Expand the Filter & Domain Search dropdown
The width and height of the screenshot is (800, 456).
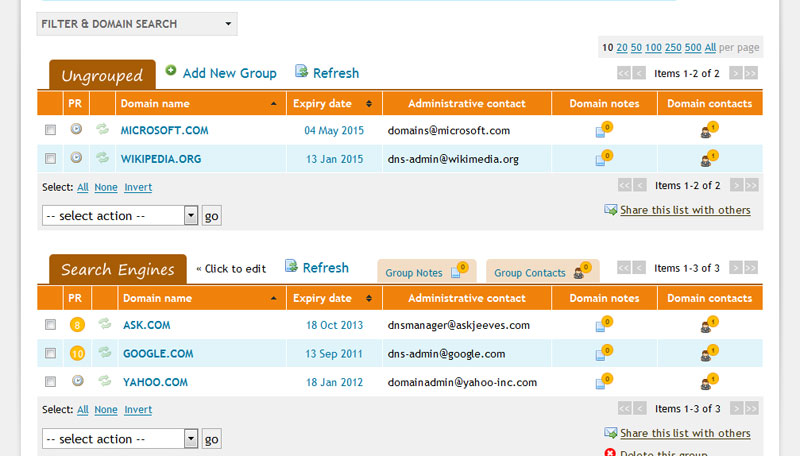pos(137,24)
